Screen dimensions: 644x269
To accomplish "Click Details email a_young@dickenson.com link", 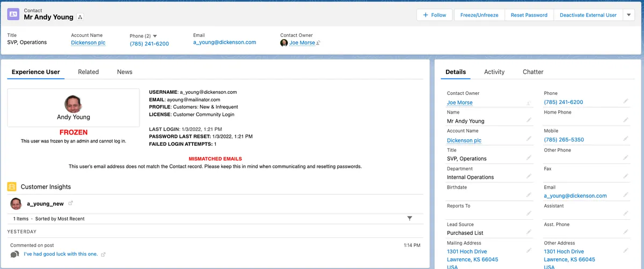I will point(575,196).
